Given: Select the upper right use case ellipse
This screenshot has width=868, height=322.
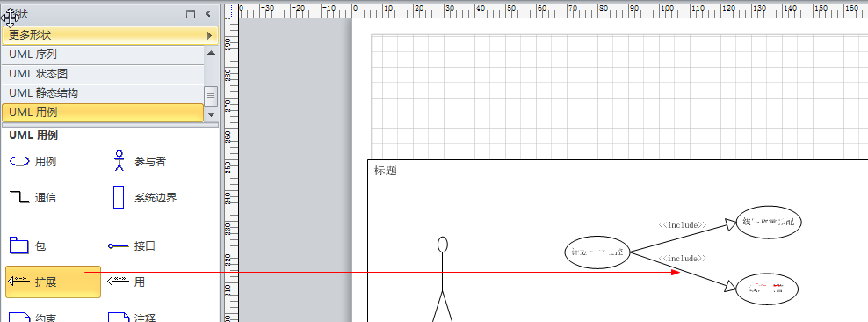Looking at the screenshot, I should pos(769,223).
